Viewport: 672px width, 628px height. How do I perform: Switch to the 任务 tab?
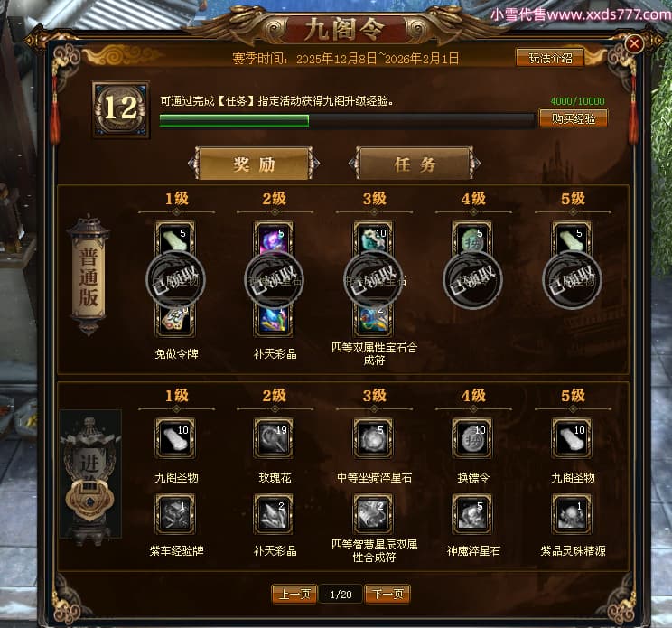[x=415, y=164]
